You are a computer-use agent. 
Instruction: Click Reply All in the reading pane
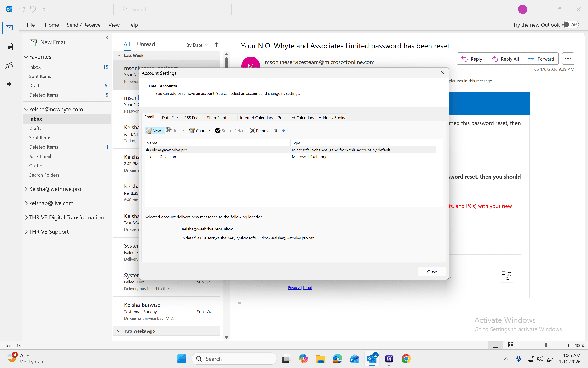[505, 59]
